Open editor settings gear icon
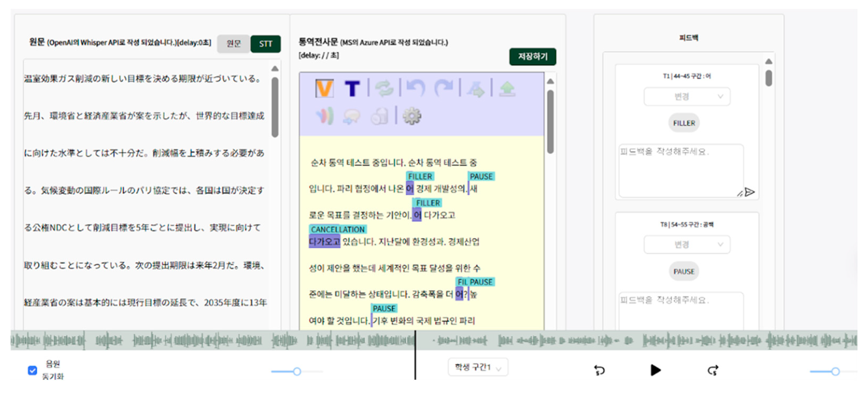This screenshot has width=868, height=396. click(x=412, y=116)
